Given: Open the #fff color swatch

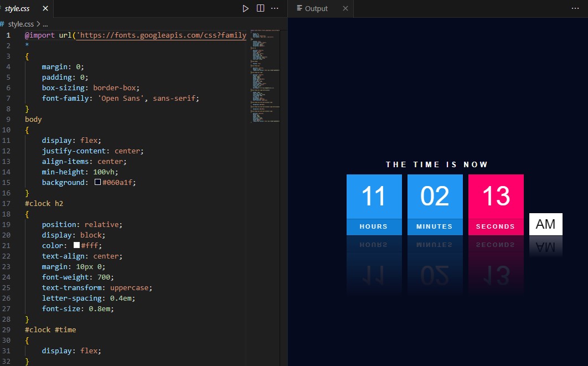Looking at the screenshot, I should tap(76, 245).
